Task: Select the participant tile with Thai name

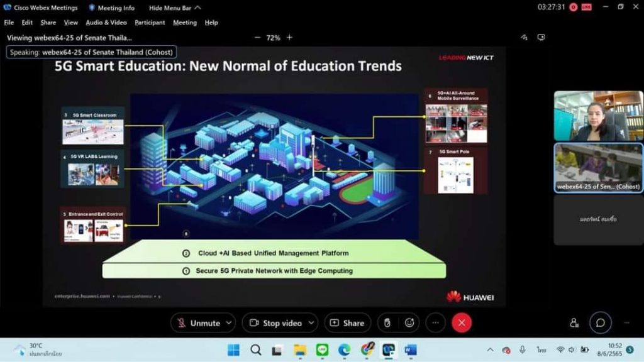Action: coord(599,219)
